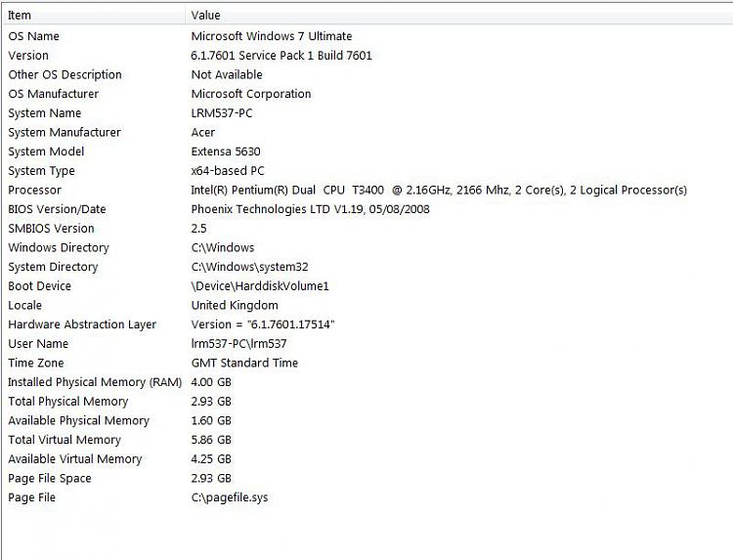Select Page File Space row label

50,478
